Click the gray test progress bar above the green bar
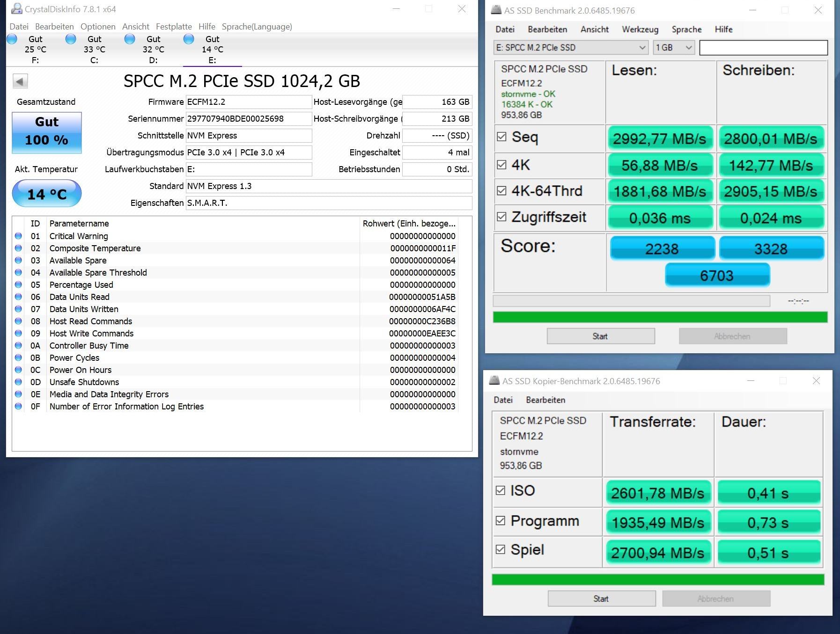Screen dimensions: 840x634 coord(631,301)
